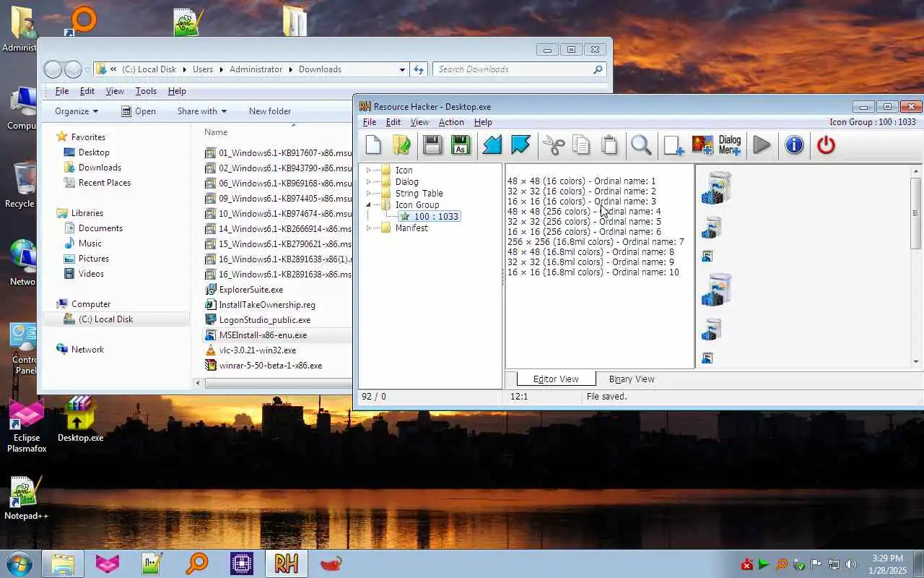Screen dimensions: 924x578
Task: Open the Tools menu in Explorer
Action: click(x=146, y=91)
